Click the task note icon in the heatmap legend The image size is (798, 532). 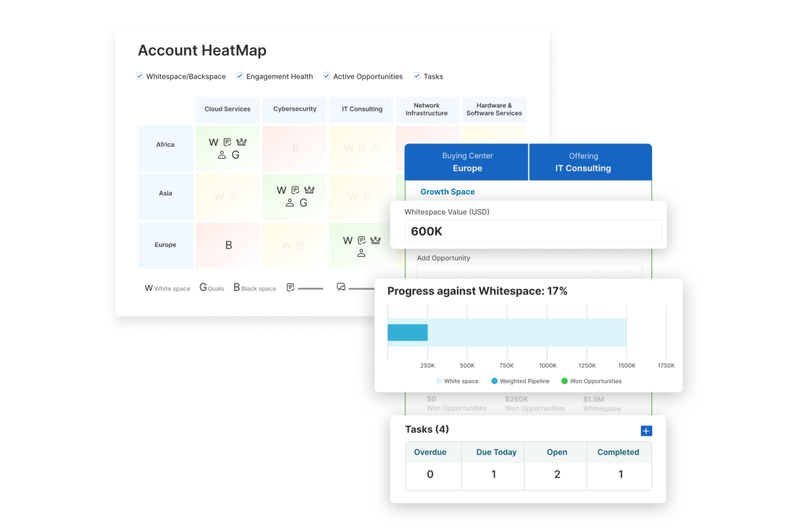290,287
